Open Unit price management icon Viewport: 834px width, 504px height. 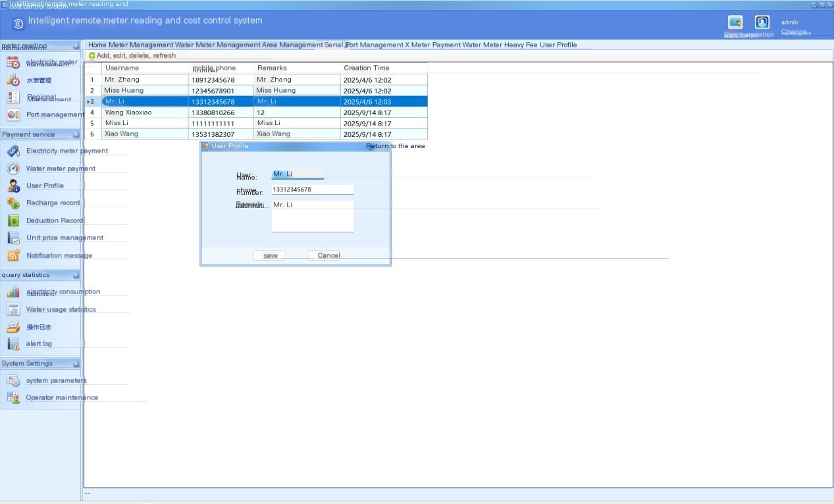pyautogui.click(x=13, y=238)
